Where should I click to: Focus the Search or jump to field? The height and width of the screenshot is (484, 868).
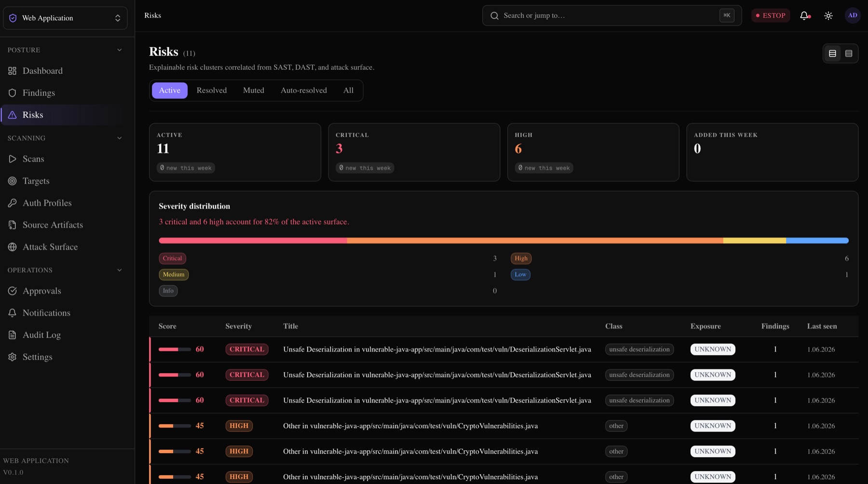[612, 15]
